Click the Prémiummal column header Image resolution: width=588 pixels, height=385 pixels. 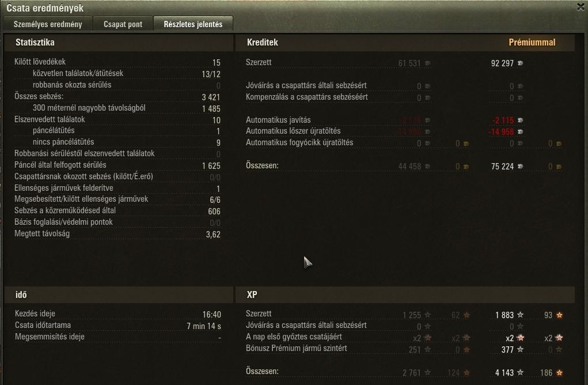click(532, 43)
